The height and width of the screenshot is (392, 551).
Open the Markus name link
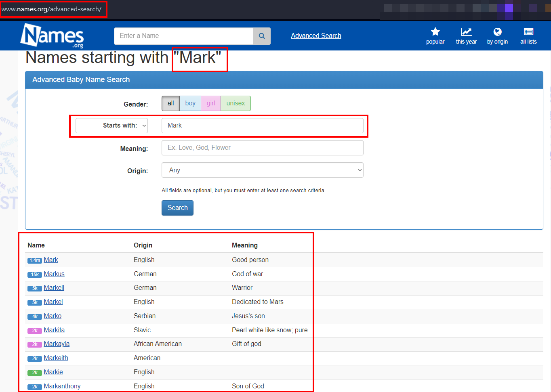click(54, 274)
